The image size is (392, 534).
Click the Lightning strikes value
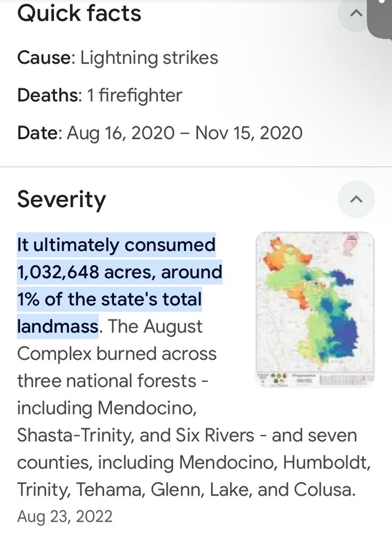click(x=149, y=58)
